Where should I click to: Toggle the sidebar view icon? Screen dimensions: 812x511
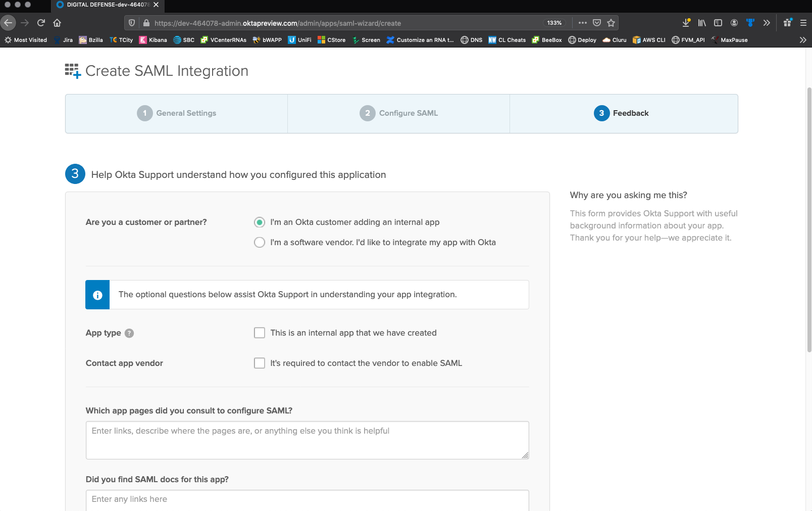coord(718,23)
